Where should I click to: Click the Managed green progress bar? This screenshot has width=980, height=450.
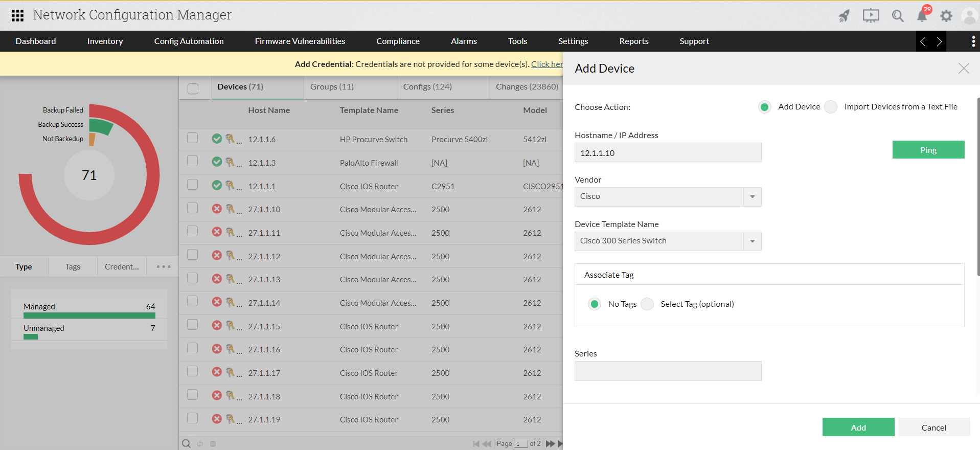pyautogui.click(x=89, y=316)
